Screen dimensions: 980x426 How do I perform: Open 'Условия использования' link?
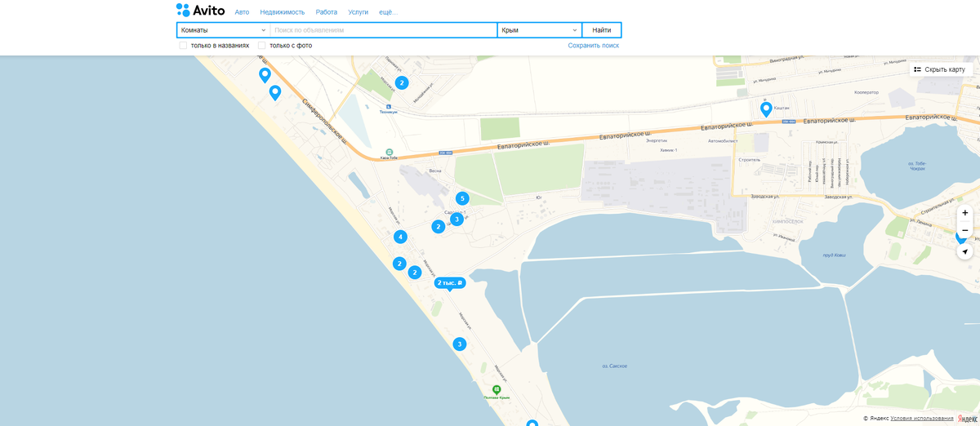pos(922,419)
